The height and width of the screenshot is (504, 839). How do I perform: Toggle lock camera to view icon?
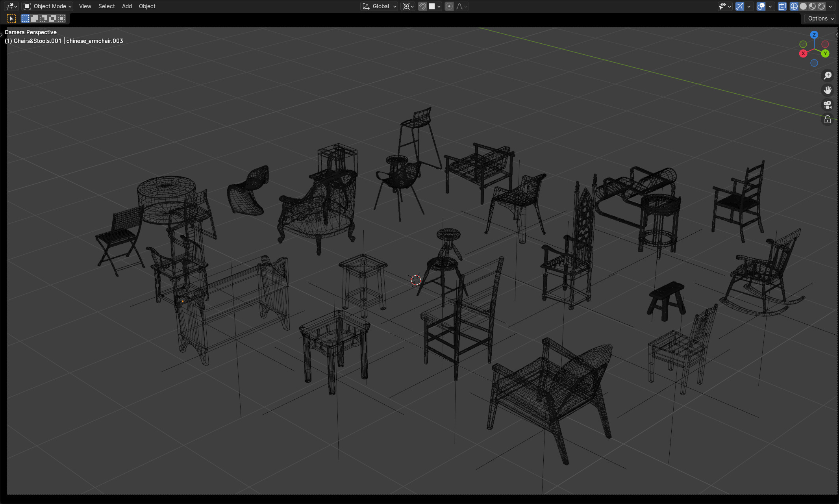[x=828, y=120]
